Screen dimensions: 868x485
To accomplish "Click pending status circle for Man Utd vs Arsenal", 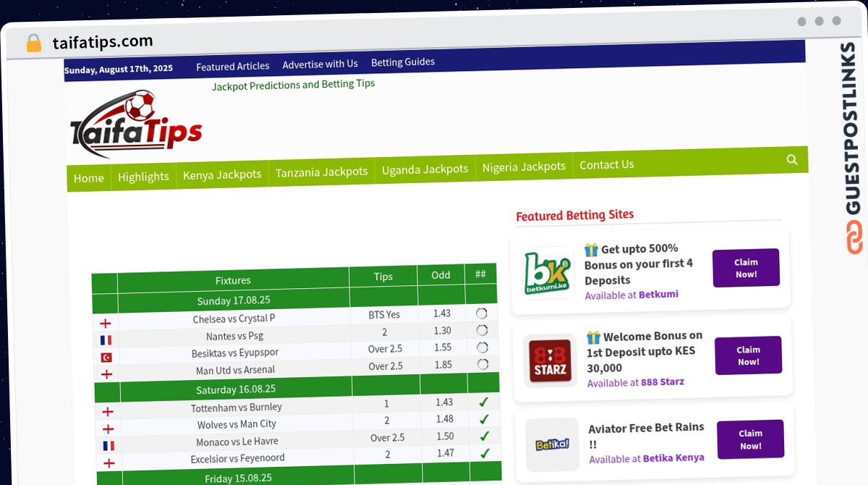I will coord(483,364).
